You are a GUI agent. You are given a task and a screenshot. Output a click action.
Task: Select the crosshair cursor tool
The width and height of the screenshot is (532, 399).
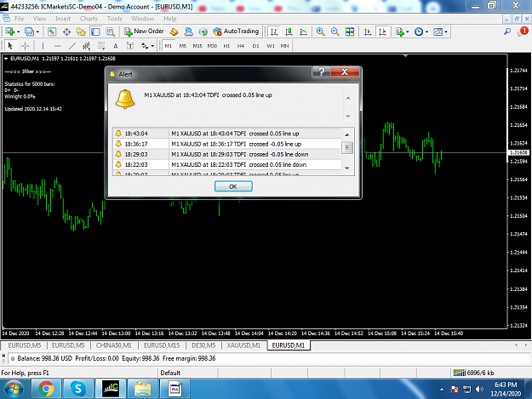(25, 46)
